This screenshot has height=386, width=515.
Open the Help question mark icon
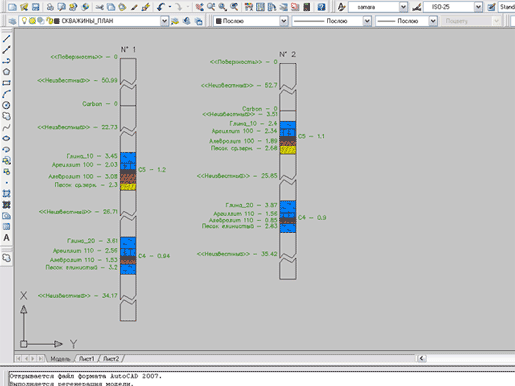point(321,6)
